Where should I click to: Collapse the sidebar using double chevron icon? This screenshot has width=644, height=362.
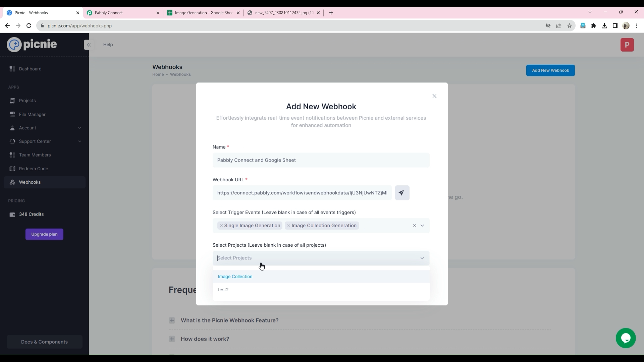pyautogui.click(x=89, y=45)
